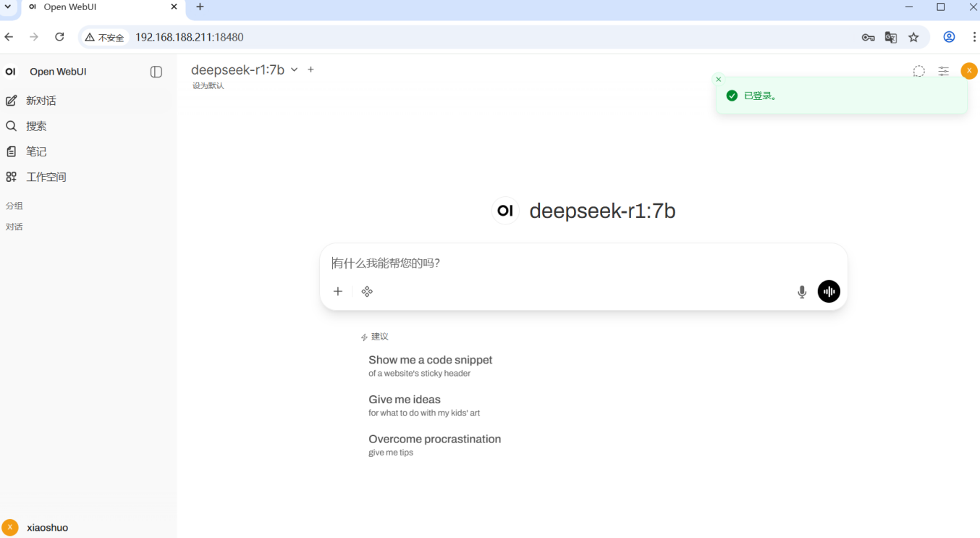Click the deepseek-r1:7b model logo in center
This screenshot has width=980, height=538.
[505, 211]
